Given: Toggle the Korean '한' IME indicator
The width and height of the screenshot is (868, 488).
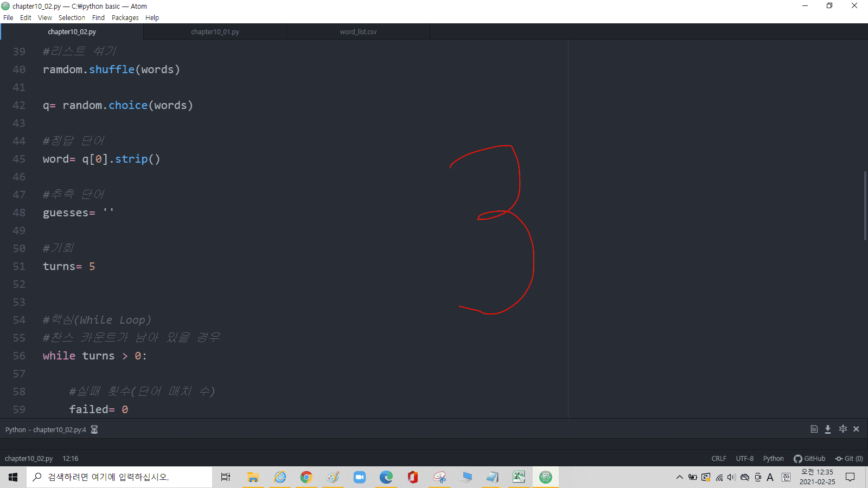Looking at the screenshot, I should point(786,477).
